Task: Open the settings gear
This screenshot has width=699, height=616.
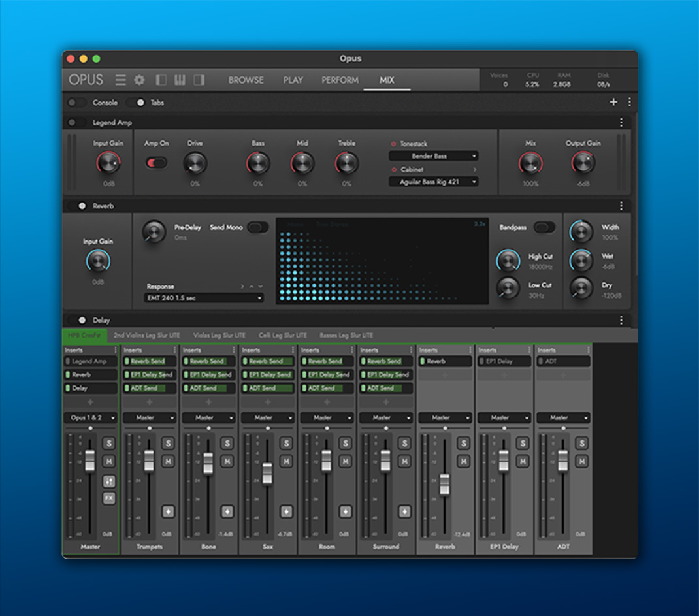Action: coord(140,80)
